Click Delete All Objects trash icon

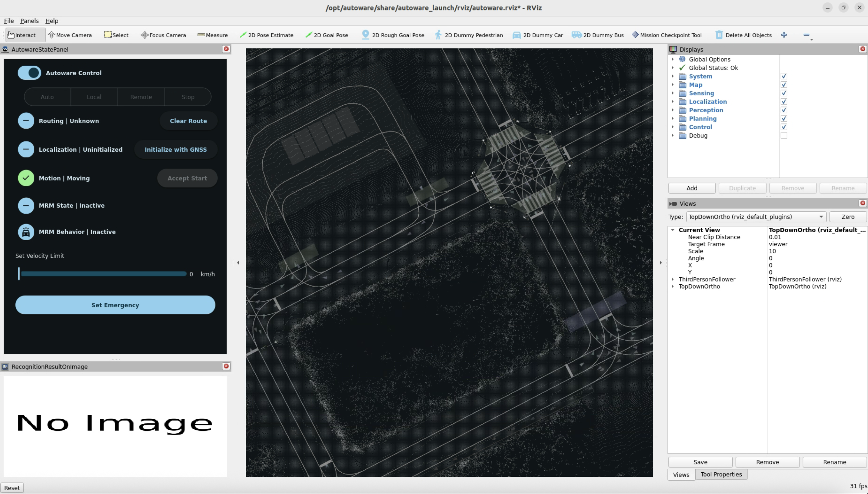click(719, 35)
